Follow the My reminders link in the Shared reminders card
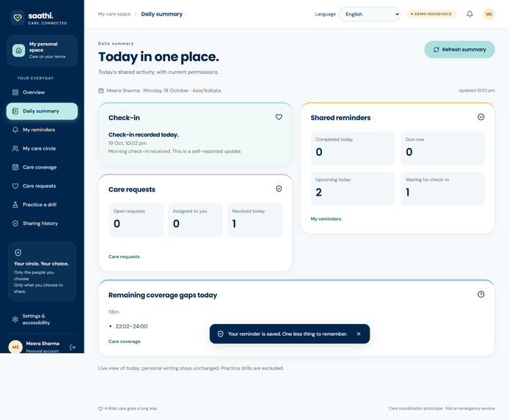Viewport: 509px width, 420px height. [326, 219]
